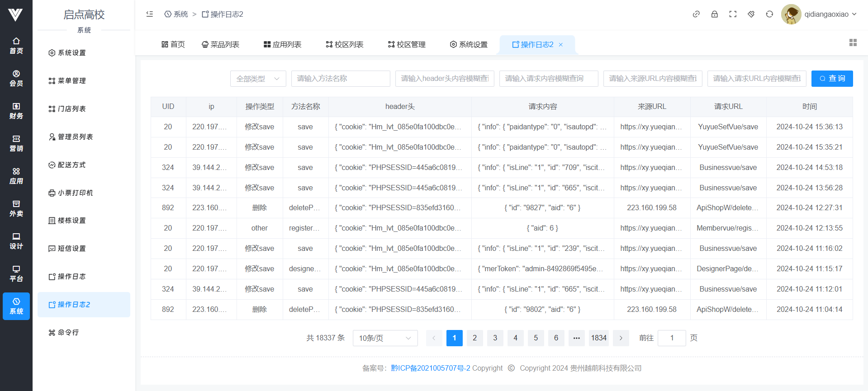
Task: Expand the 全部类型 type dropdown
Action: (258, 79)
